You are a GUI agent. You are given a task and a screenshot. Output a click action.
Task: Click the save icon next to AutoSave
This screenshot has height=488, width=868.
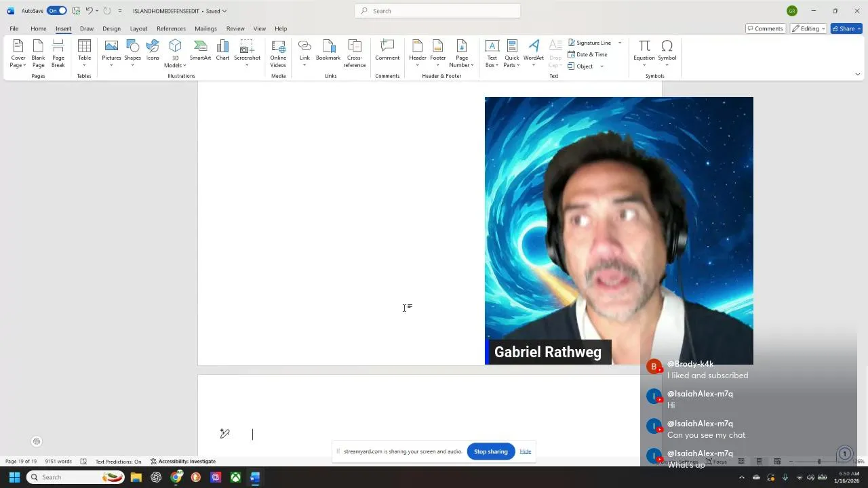(76, 11)
